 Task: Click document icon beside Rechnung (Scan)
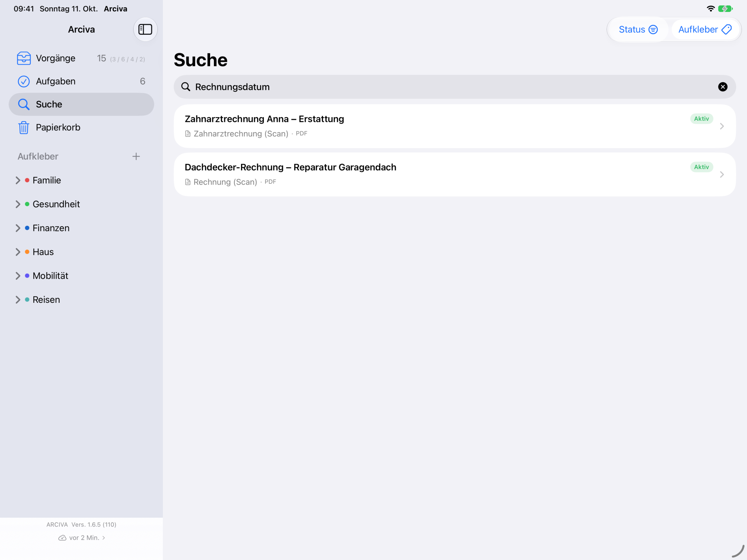[188, 182]
